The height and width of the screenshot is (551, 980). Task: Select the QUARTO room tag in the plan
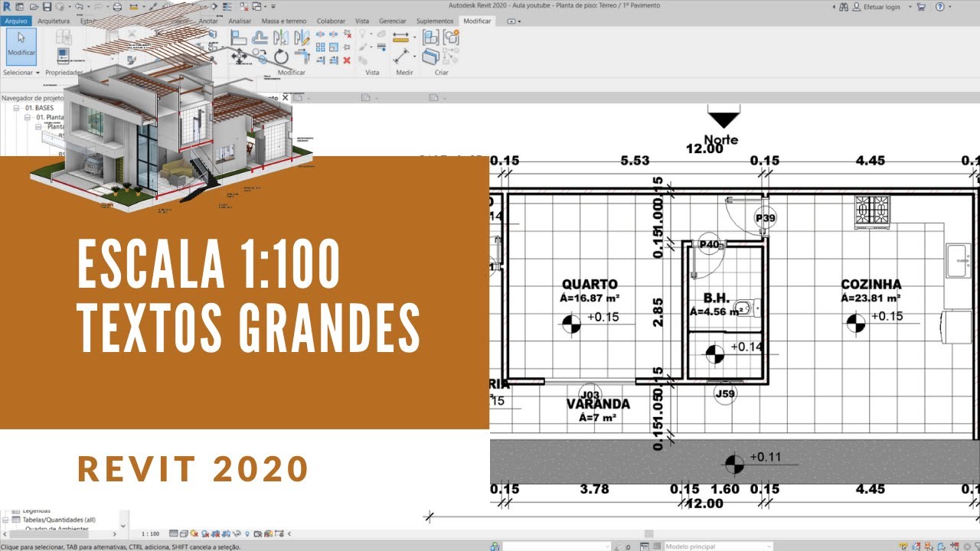(589, 289)
